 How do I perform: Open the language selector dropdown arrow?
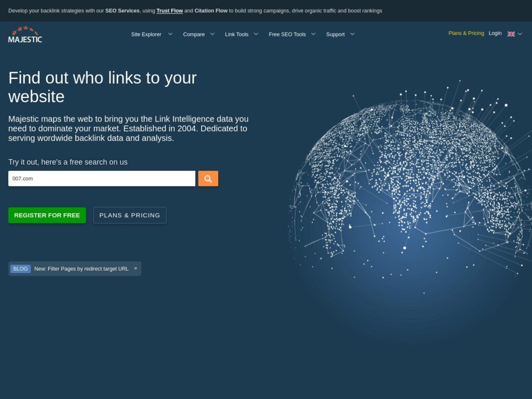point(520,34)
